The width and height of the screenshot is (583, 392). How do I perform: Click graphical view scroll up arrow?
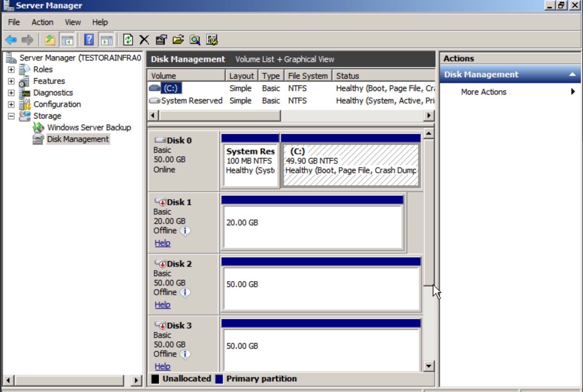(429, 134)
